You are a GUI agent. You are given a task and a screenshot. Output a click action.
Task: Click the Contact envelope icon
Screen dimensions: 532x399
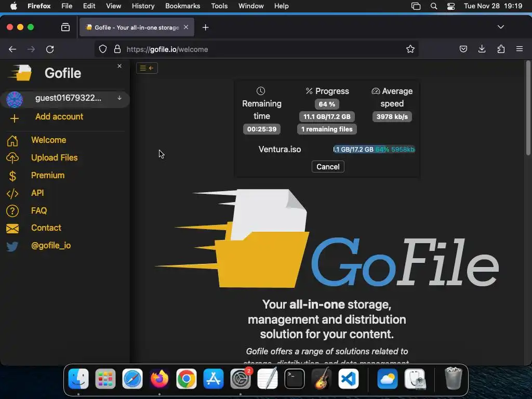pos(12,229)
